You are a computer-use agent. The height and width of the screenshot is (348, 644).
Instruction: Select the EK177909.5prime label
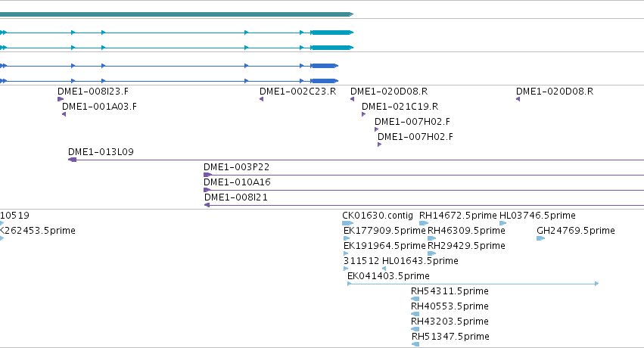click(x=384, y=231)
